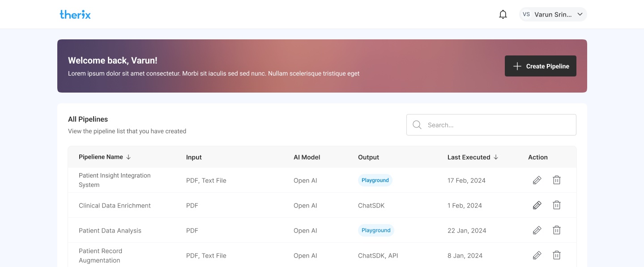Click the search magnifier icon
Image resolution: width=644 pixels, height=267 pixels.
pyautogui.click(x=417, y=125)
